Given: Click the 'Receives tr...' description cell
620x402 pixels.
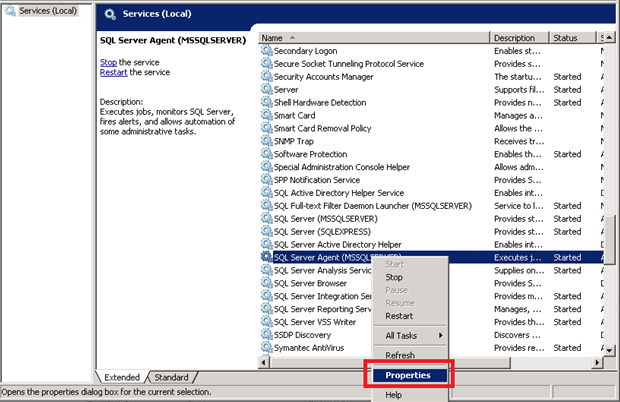Looking at the screenshot, I should coord(519,141).
